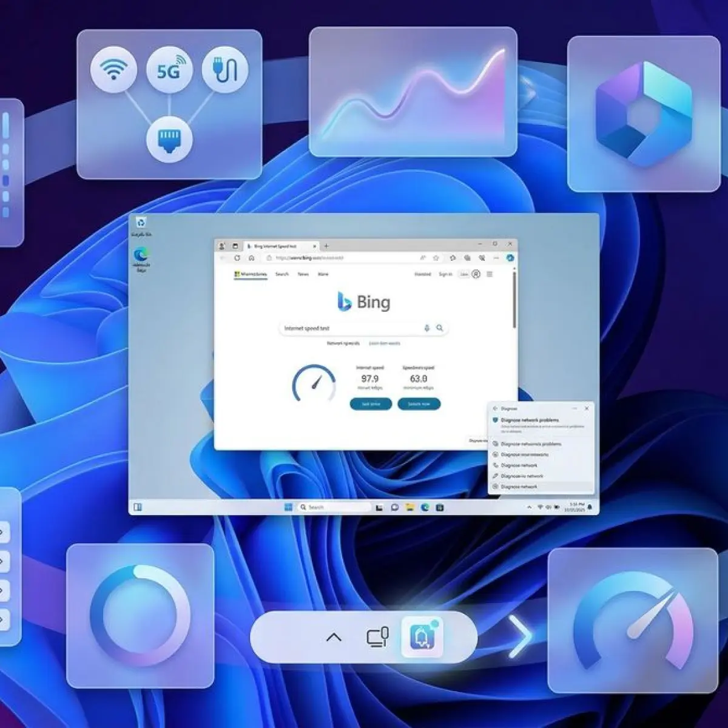Screen dimensions: 728x728
Task: Open the Microsoft 365 Copilot logo tile
Action: 644,114
